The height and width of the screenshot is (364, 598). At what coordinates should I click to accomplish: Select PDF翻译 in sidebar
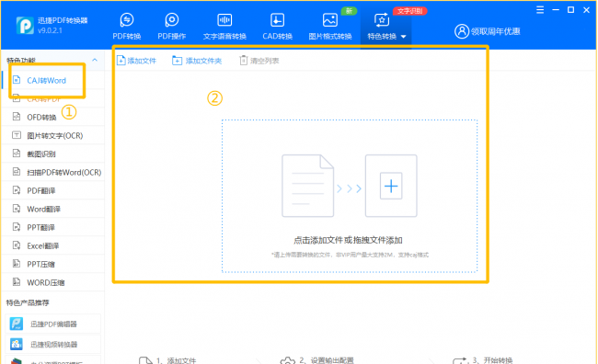tap(53, 190)
